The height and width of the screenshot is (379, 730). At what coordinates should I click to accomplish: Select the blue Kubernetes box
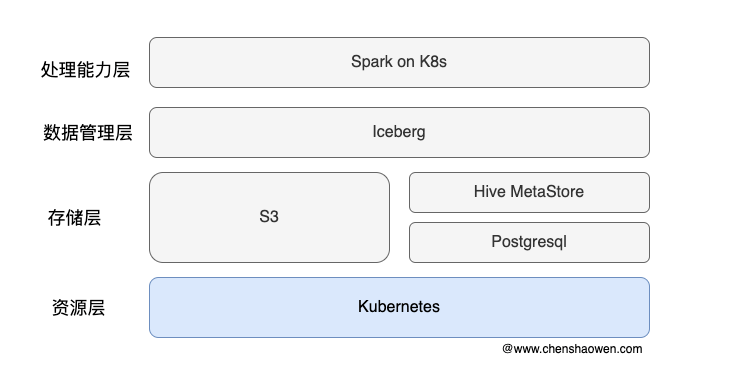pyautogui.click(x=399, y=307)
